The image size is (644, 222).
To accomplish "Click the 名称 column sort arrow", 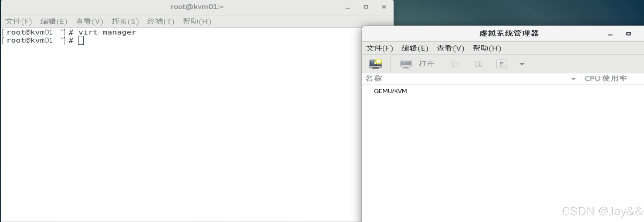I will [x=573, y=79].
